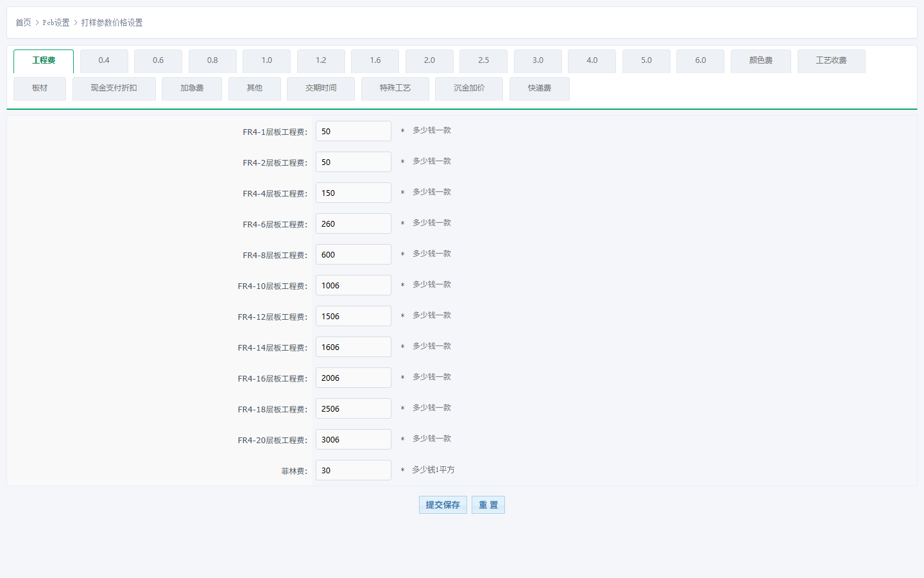Focus the FR4-18层板工程费 field
The width and height of the screenshot is (924, 578).
(354, 408)
